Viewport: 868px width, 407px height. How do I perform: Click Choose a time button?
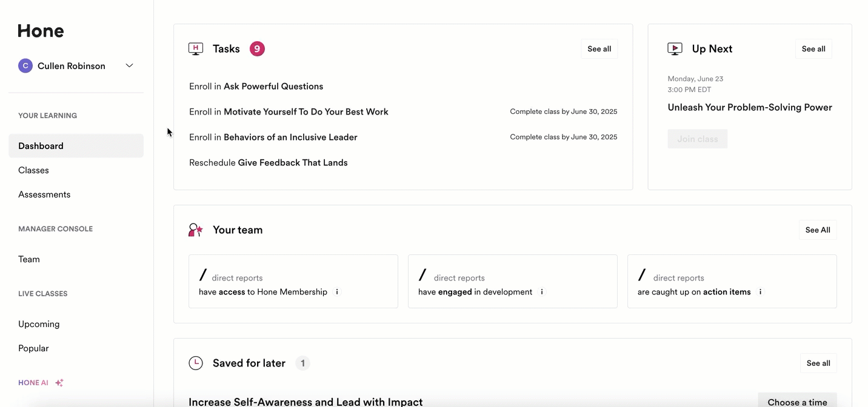[x=797, y=402]
